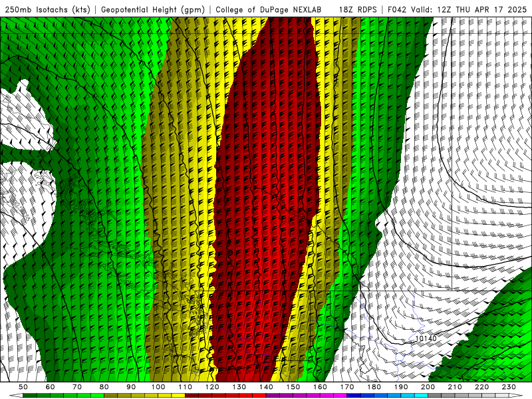Click the '10140' height contour label
The height and width of the screenshot is (399, 532).
coord(426,338)
